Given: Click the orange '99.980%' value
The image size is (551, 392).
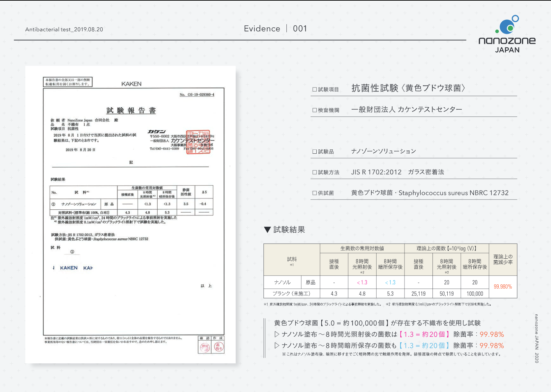Looking at the screenshot, I should point(503,287).
